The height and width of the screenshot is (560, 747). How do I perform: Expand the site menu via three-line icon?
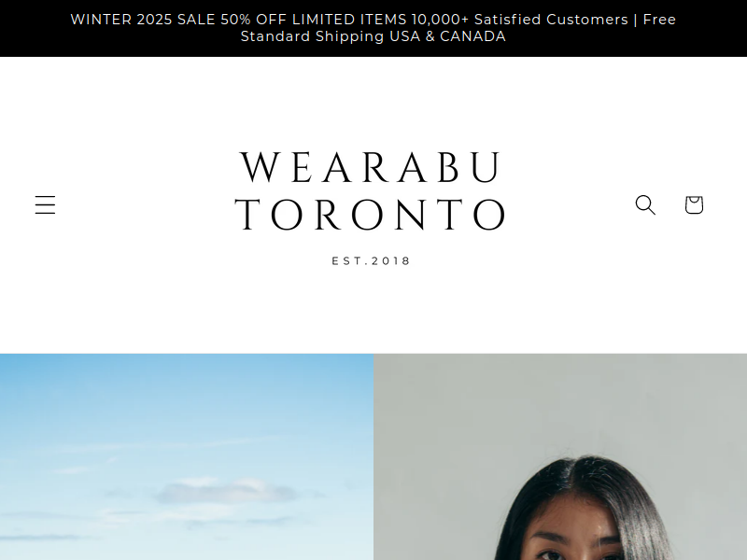[x=45, y=204]
